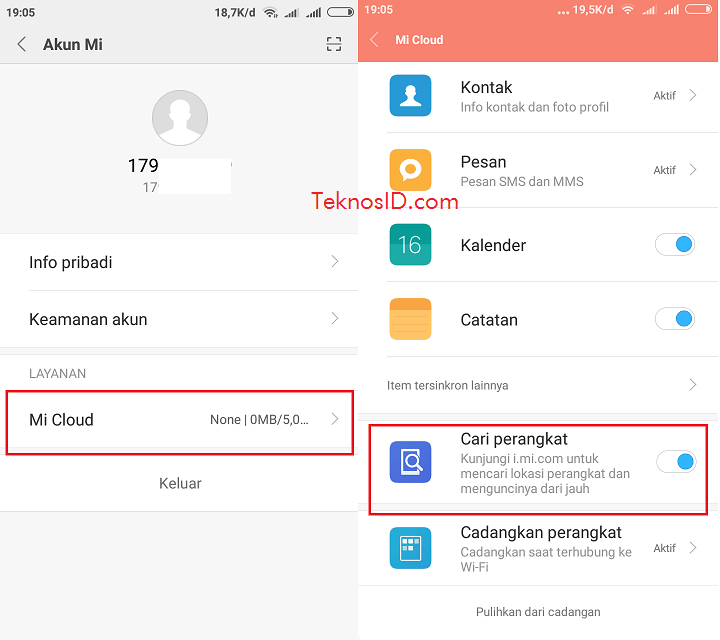The height and width of the screenshot is (640, 720).
Task: Toggle Kalender sync switch
Action: pyautogui.click(x=675, y=244)
